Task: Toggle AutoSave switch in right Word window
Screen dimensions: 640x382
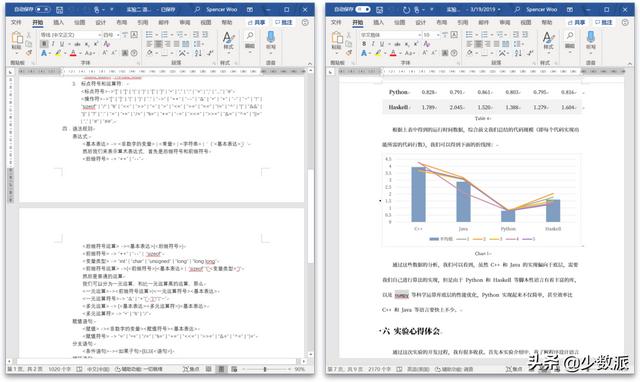Action: coord(362,9)
